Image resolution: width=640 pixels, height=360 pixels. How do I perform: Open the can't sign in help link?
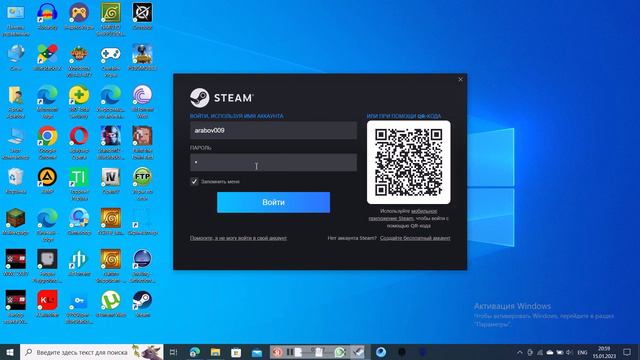tap(238, 238)
